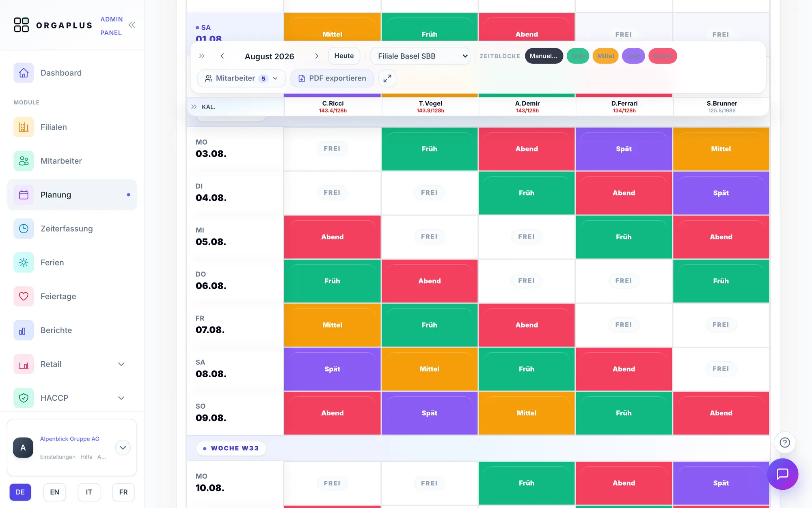Click PDF exportieren button
The width and height of the screenshot is (812, 508).
(x=332, y=78)
